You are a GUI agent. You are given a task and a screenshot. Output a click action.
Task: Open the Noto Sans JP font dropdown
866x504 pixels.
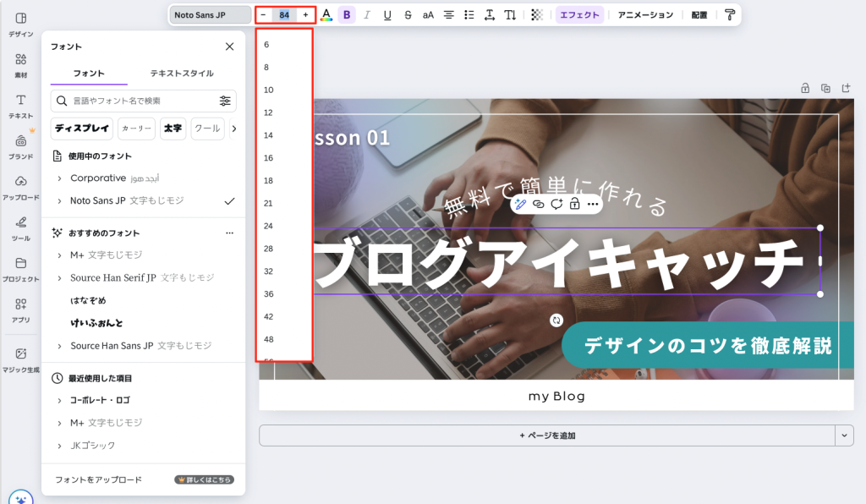coord(210,15)
